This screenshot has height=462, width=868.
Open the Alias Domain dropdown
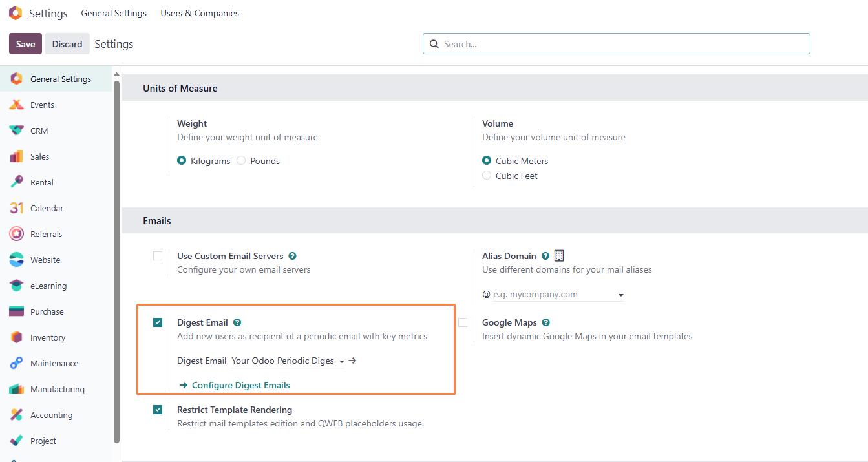(620, 295)
